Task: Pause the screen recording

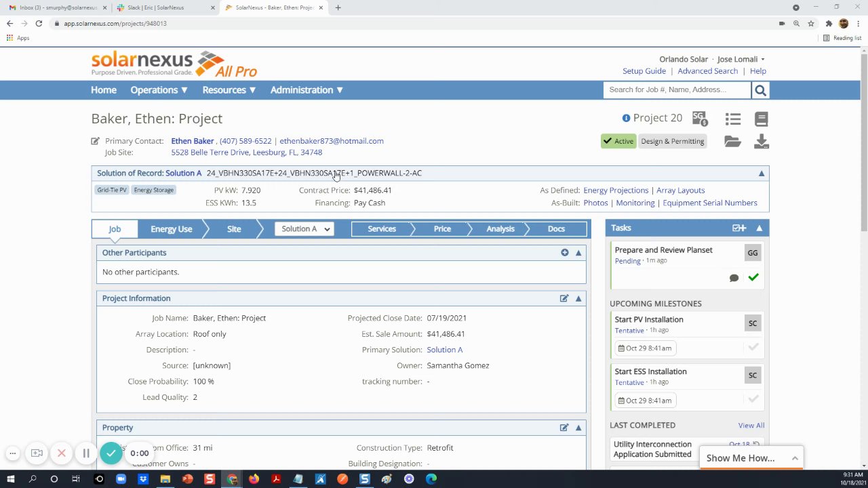Action: 86,453
